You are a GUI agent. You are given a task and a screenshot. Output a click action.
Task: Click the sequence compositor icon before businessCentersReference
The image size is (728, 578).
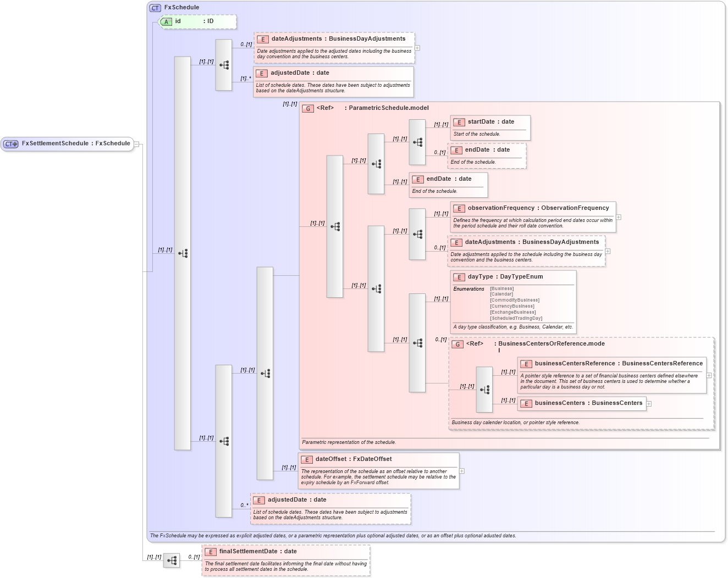pyautogui.click(x=484, y=389)
